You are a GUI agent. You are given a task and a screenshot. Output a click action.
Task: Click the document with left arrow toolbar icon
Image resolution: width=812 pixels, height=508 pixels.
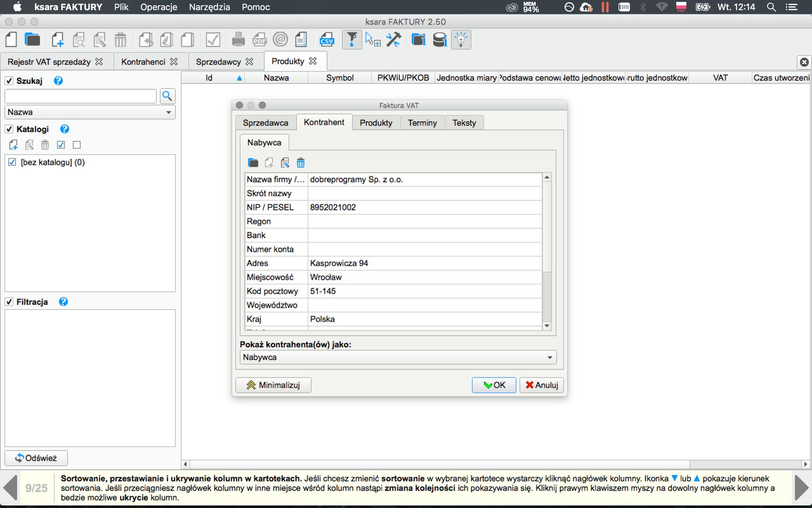(146, 40)
